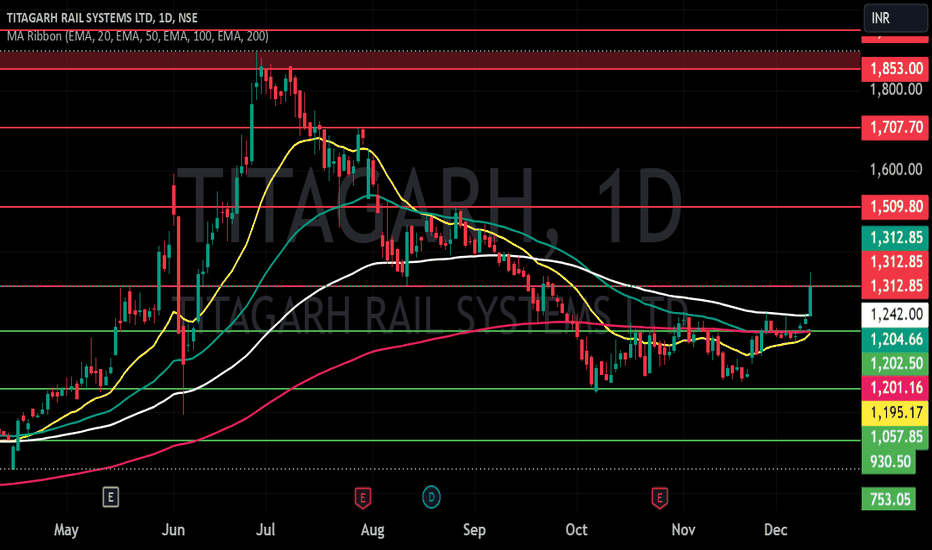
Task: Select the yellow 1,195.17 EMA label
Action: 895,412
